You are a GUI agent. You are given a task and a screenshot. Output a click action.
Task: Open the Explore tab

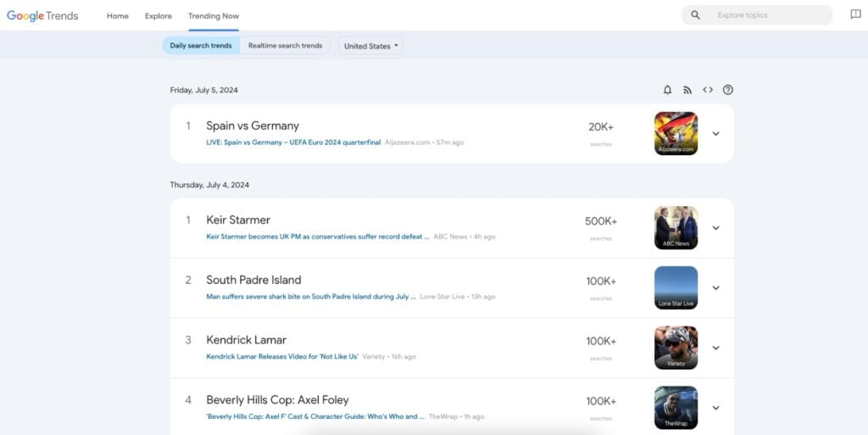159,16
